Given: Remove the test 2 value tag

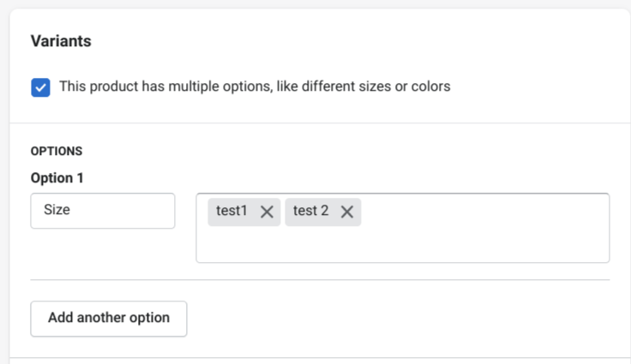Looking at the screenshot, I should point(347,212).
